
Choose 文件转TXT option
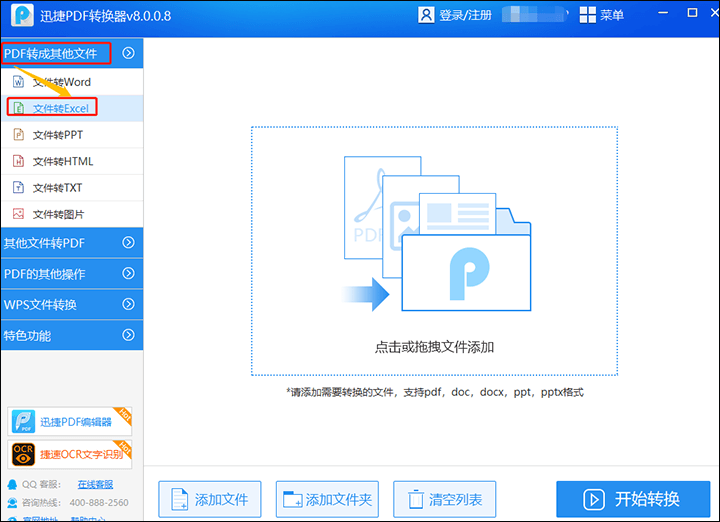(57, 188)
